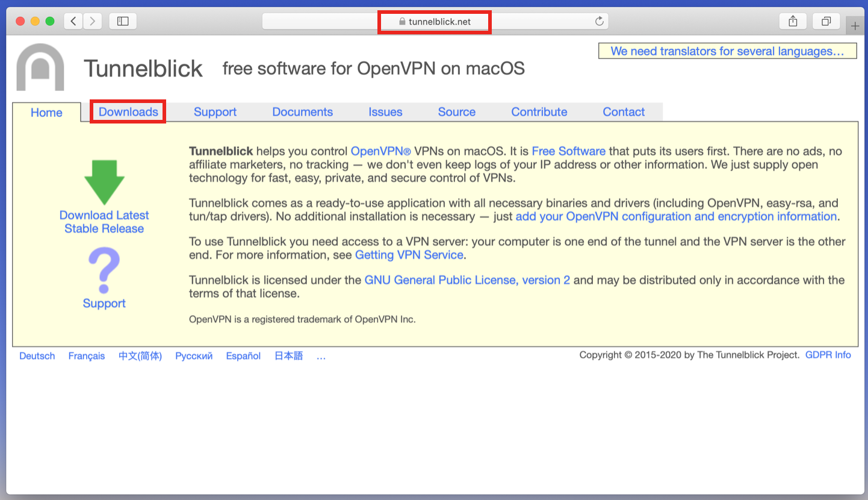Switch language to 日本語

coord(289,356)
